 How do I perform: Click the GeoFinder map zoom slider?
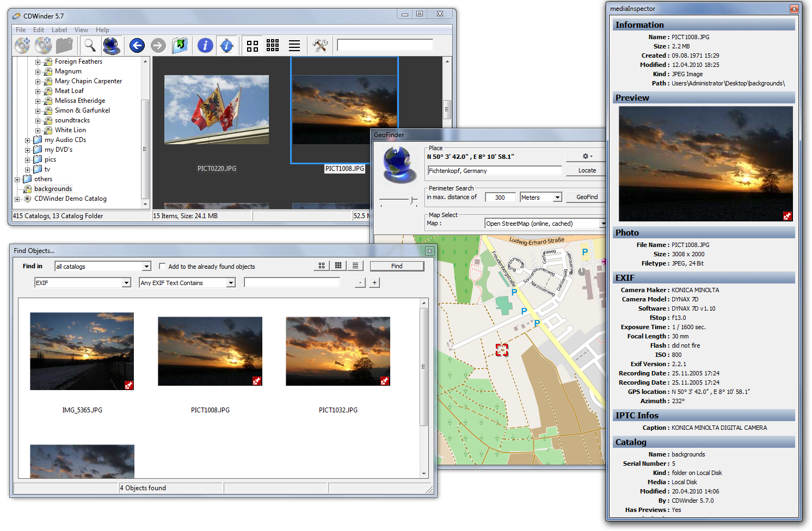412,201
